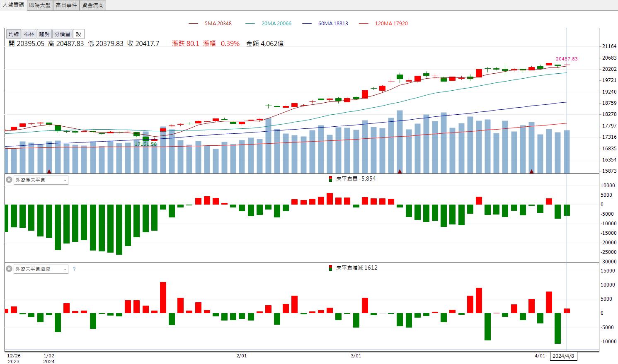Click the 2024/4/8 date label on axis

pos(564,356)
